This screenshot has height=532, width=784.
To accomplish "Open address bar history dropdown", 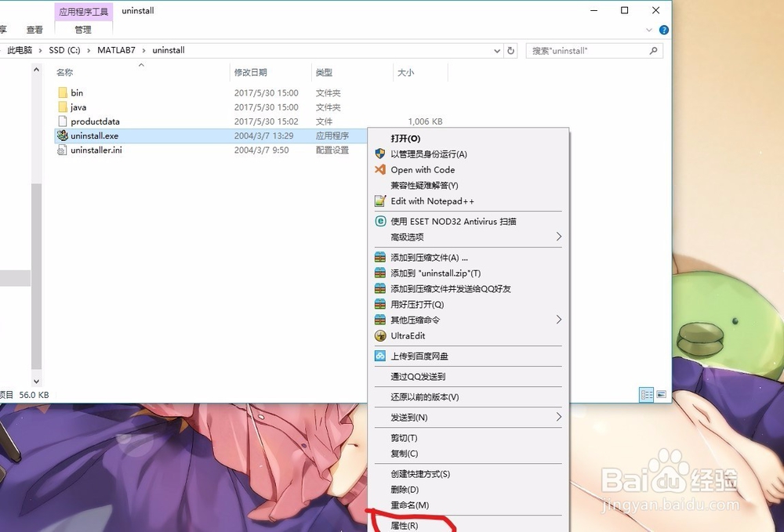I will coord(497,50).
